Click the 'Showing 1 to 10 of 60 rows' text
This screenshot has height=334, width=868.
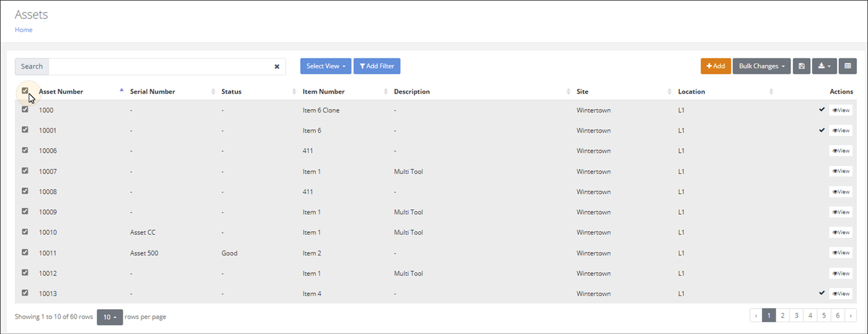[x=54, y=317]
